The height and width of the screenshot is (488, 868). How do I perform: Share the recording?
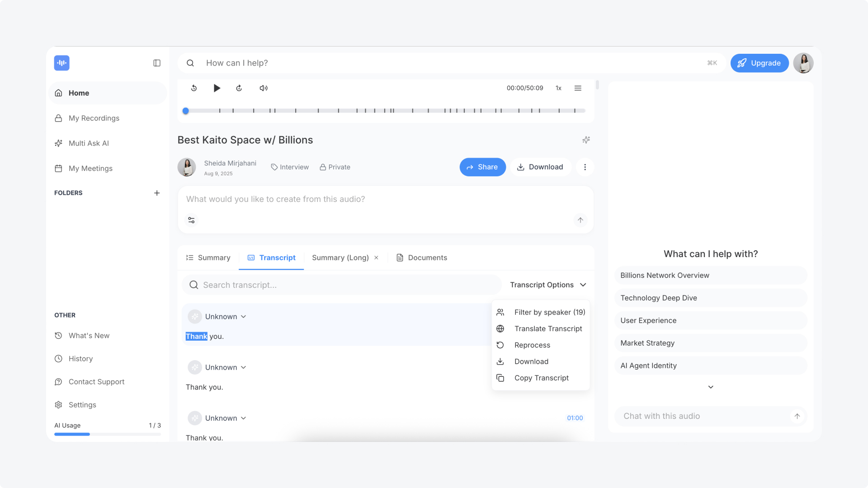click(483, 167)
